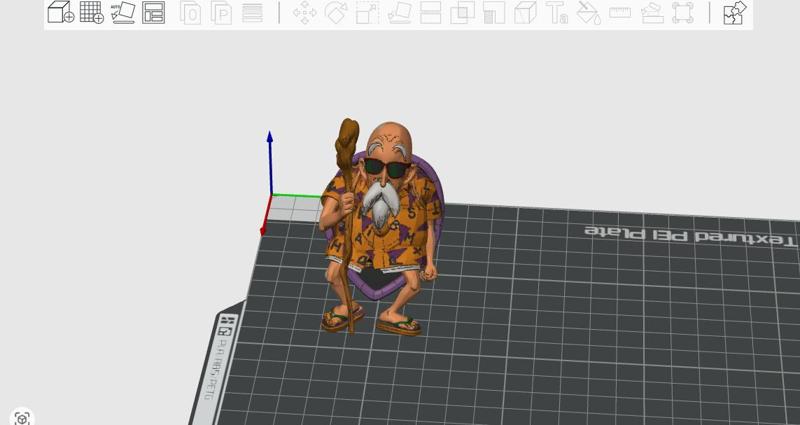Screen dimensions: 800x425
Task: Click the Variable layer height icon
Action: (253, 13)
